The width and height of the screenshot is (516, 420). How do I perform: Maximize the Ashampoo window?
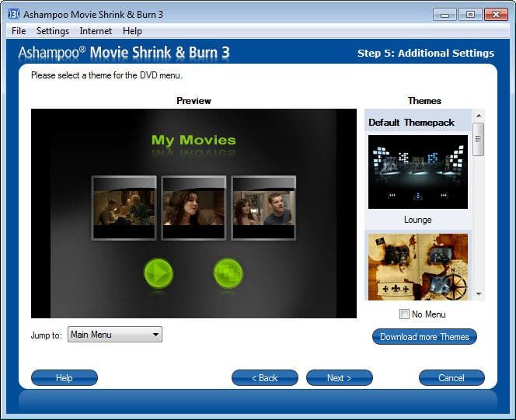(470, 15)
